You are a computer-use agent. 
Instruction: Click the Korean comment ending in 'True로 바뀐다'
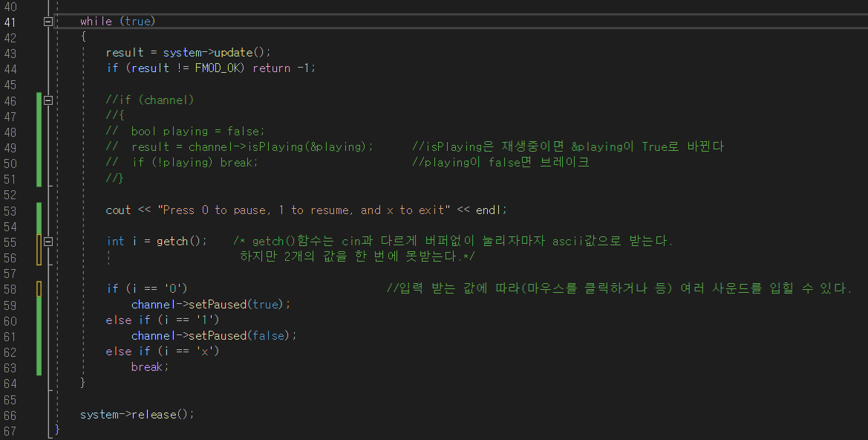coord(568,147)
